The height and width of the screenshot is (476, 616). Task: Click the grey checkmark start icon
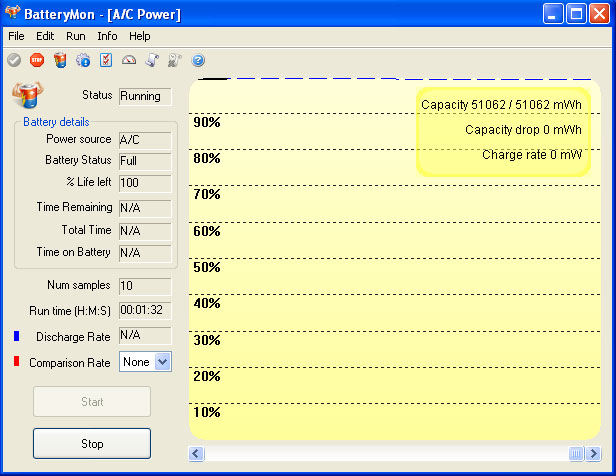[x=14, y=60]
